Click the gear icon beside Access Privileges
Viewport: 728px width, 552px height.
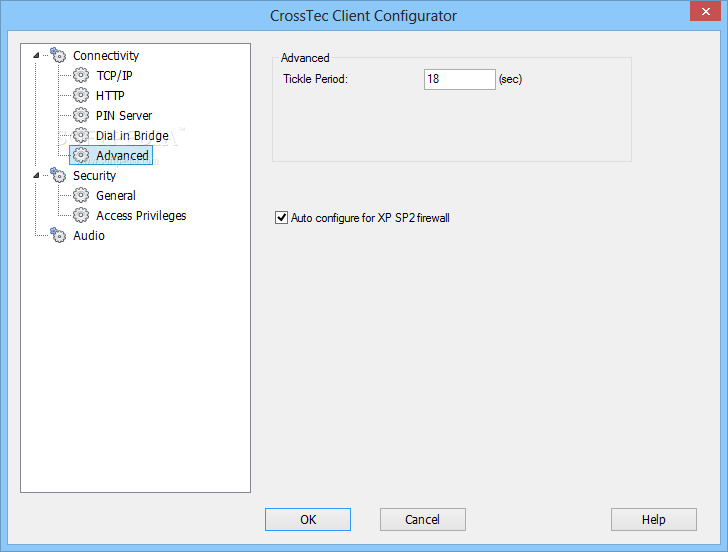click(81, 215)
